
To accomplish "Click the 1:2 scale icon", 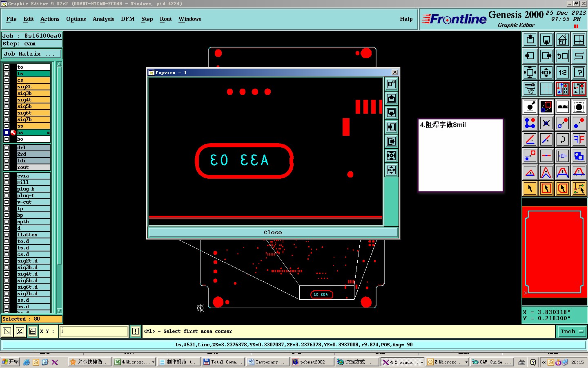I will click(x=563, y=72).
